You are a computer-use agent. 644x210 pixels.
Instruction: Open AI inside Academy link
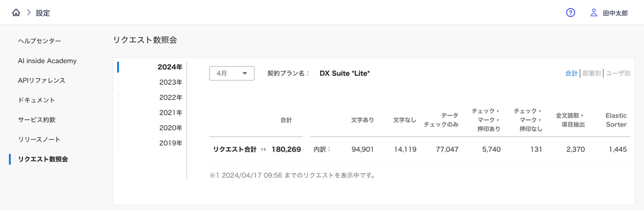(x=47, y=61)
